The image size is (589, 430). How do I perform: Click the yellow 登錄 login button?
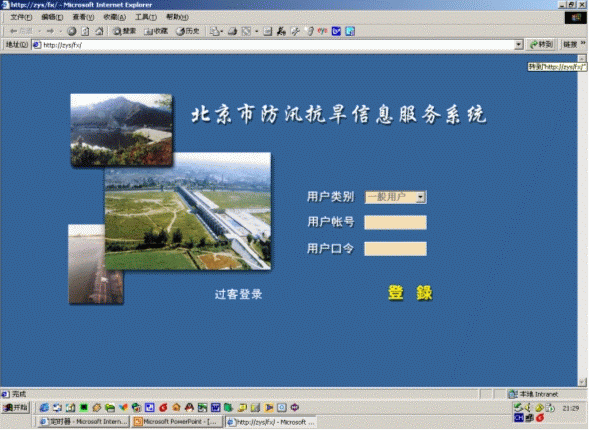pyautogui.click(x=410, y=293)
